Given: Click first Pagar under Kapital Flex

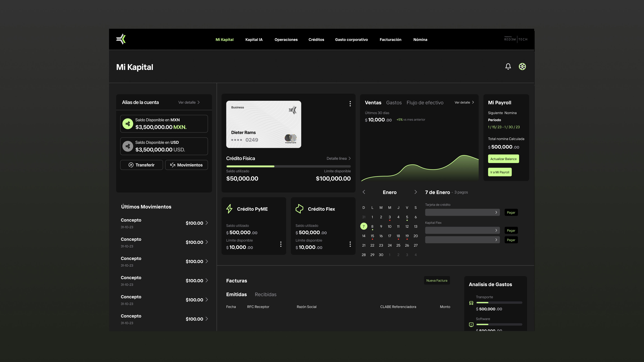Looking at the screenshot, I should tap(511, 230).
